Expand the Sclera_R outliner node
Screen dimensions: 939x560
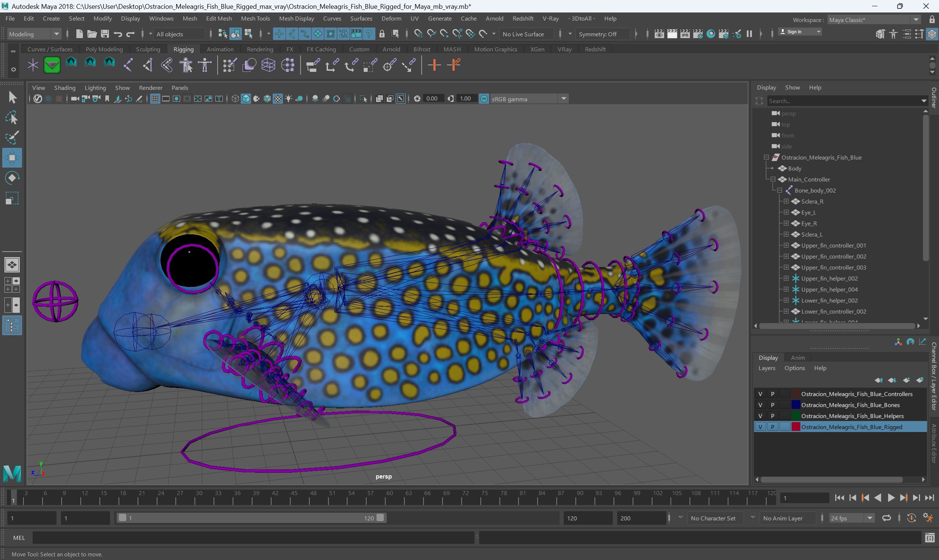pos(786,201)
